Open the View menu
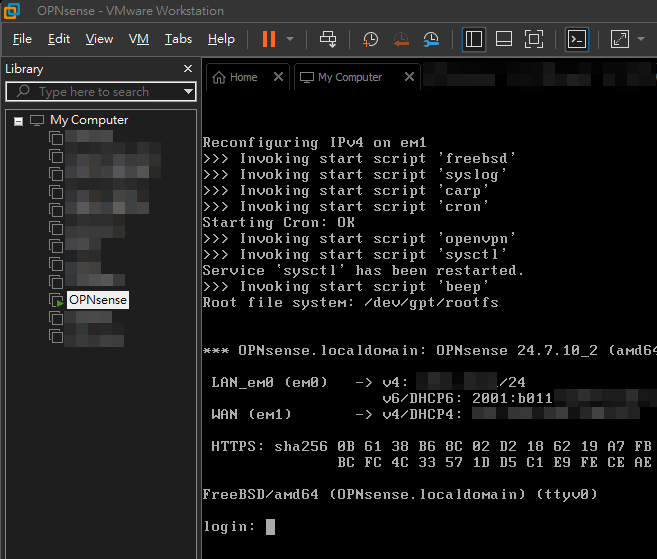Screen dimensions: 657x559 99,39
